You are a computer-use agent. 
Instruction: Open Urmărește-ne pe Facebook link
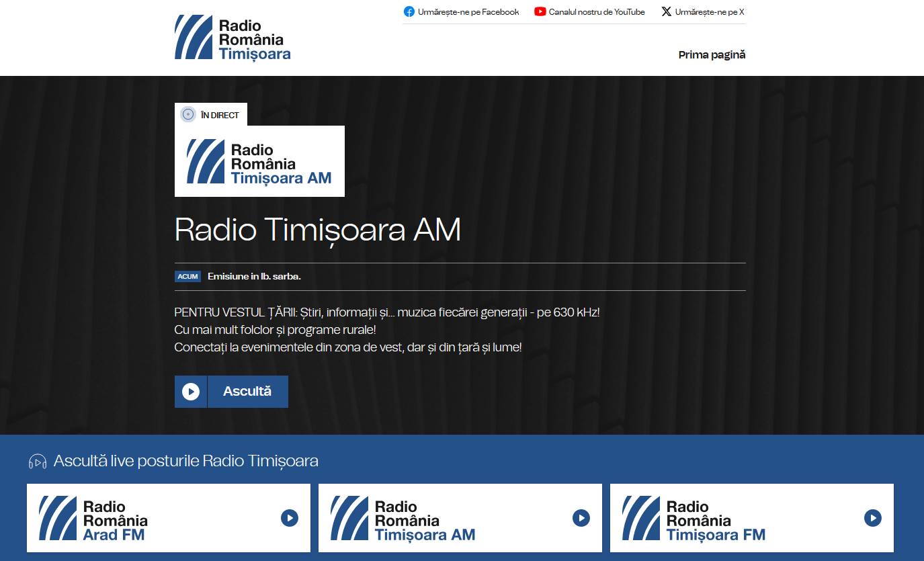coord(468,11)
